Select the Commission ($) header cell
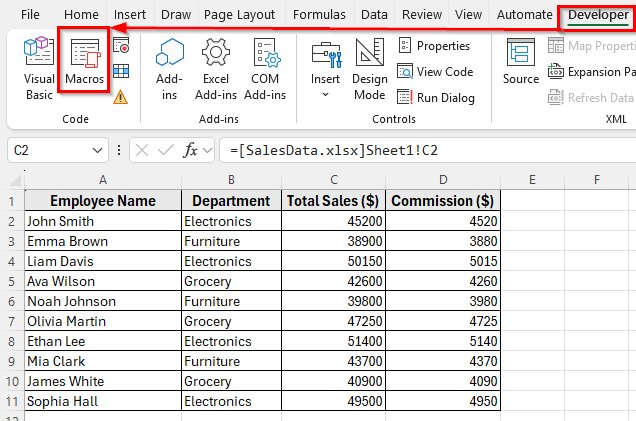636x421 pixels. tap(443, 201)
